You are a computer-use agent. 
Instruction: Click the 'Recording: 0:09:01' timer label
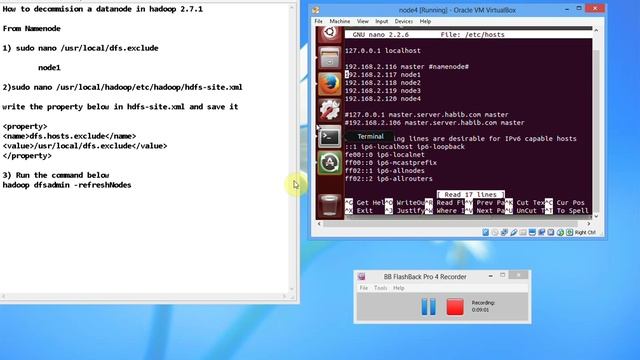[483, 306]
